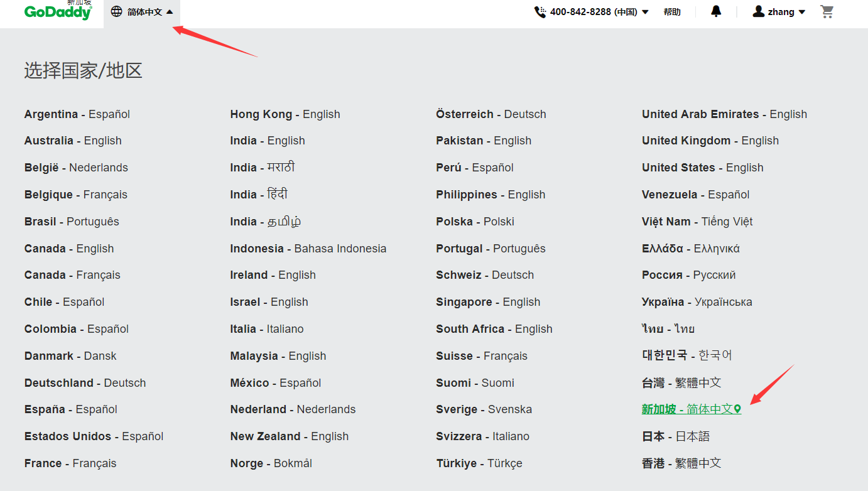Choose Suisse - Français
Screen dimensions: 868x491
482,356
